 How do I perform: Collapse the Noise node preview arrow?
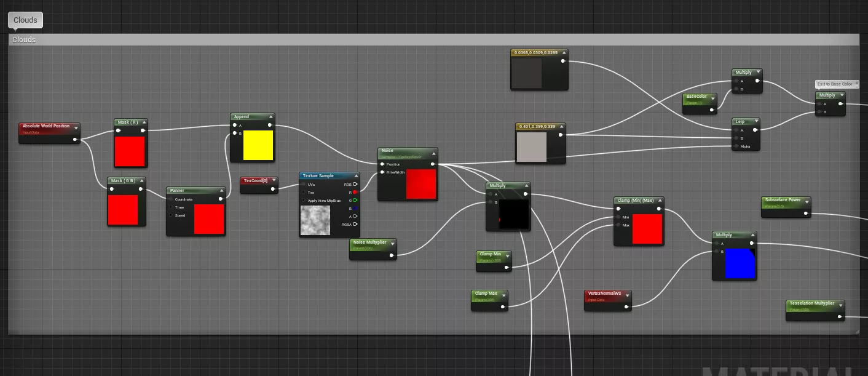433,151
